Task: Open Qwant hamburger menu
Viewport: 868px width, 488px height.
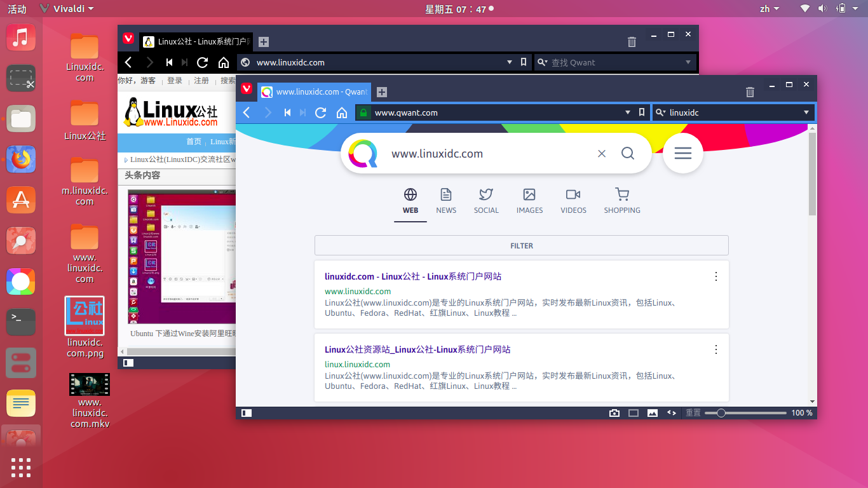Action: point(683,154)
